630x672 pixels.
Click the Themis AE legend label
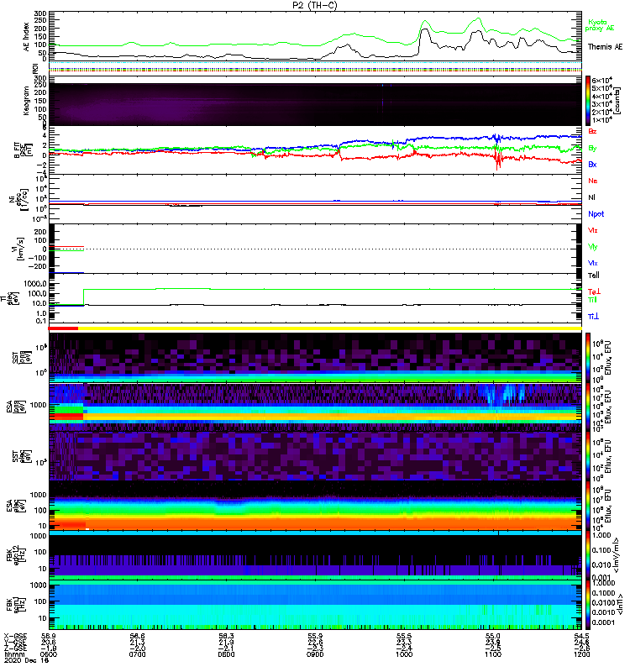click(605, 46)
